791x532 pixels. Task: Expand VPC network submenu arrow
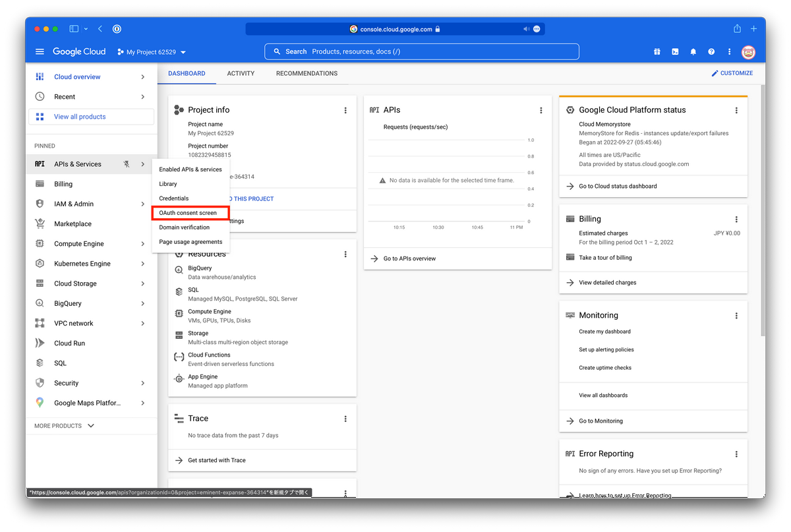(143, 323)
